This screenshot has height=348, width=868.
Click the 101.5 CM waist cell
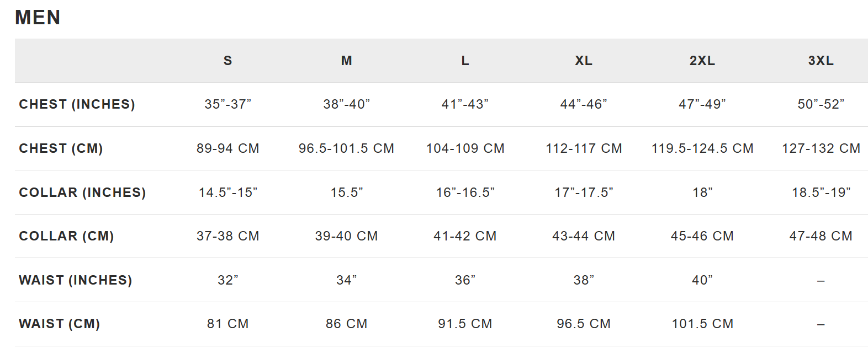pos(702,324)
